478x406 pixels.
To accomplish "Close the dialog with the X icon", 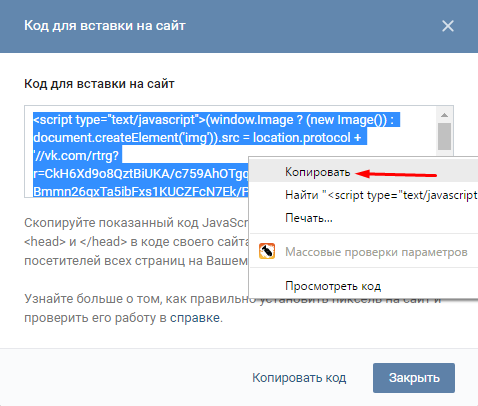I will point(448,26).
